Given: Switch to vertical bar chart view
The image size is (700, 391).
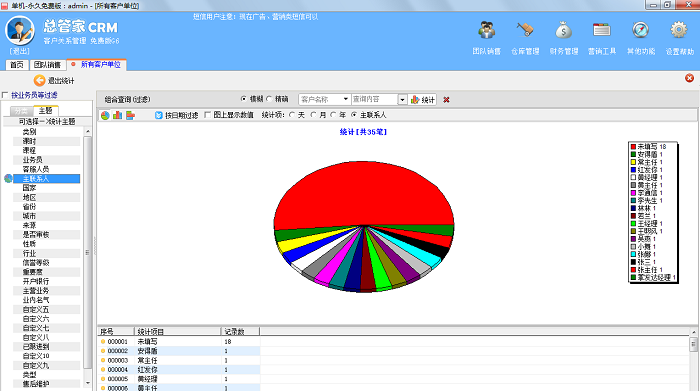Looking at the screenshot, I should [117, 116].
